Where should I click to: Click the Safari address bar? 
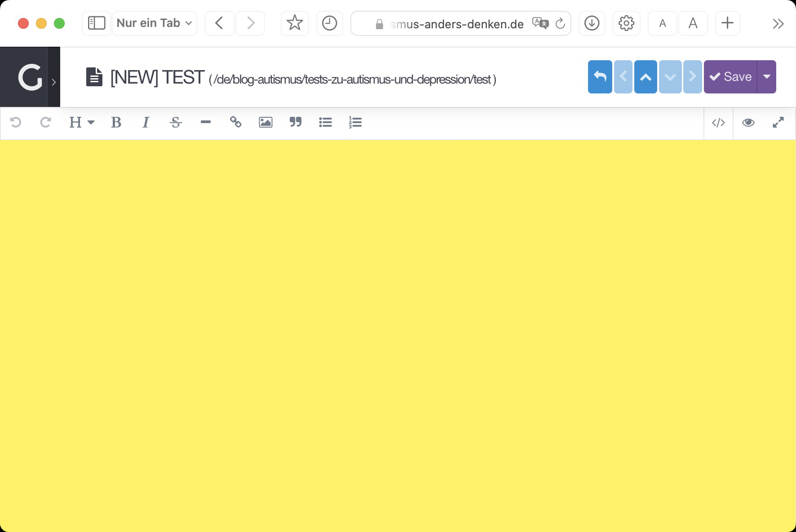tap(461, 23)
